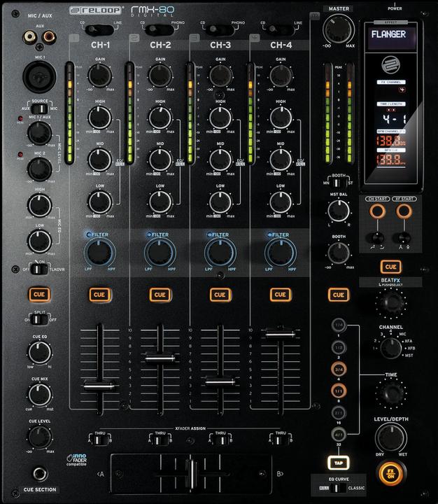The height and width of the screenshot is (504, 438).
Task: Toggle the mic Off/On/Talkover switch
Action: coord(39,269)
